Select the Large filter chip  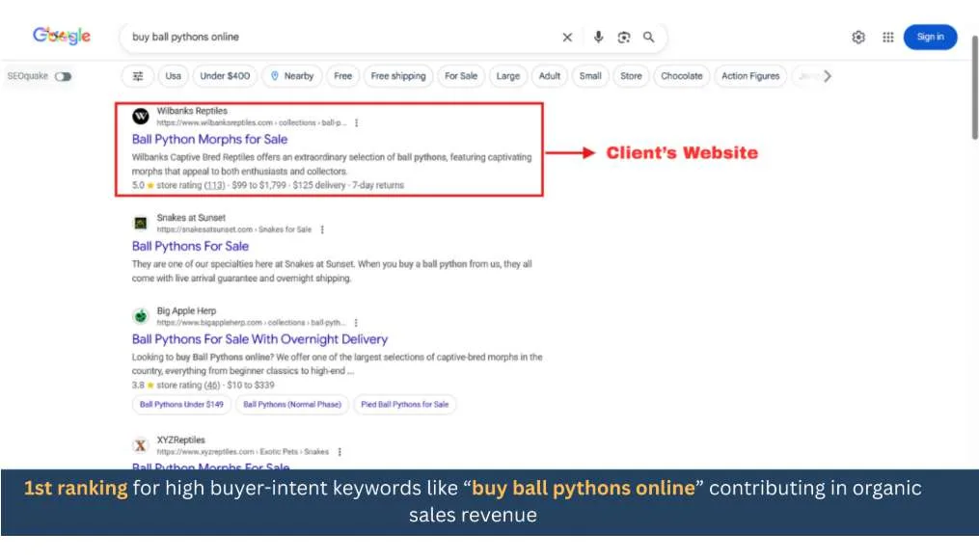click(x=508, y=76)
